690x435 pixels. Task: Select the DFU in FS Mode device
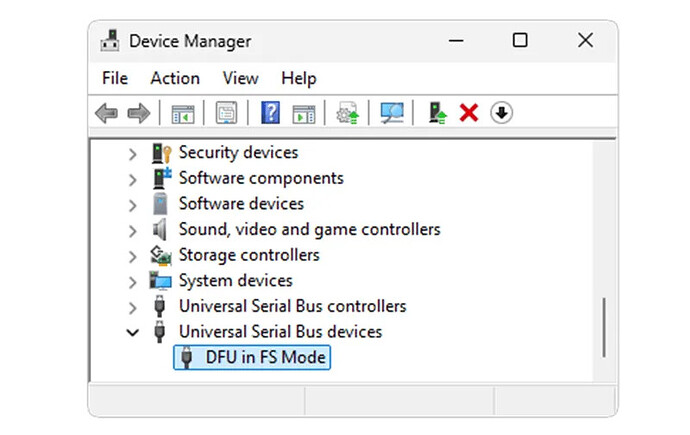tap(265, 357)
